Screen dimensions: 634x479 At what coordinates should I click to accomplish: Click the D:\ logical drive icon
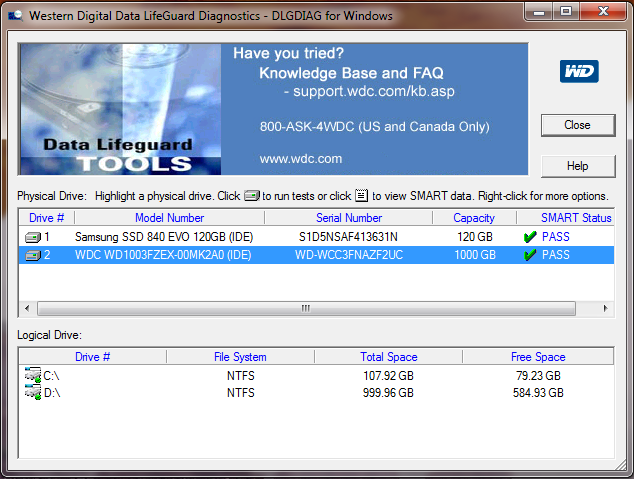(x=33, y=392)
